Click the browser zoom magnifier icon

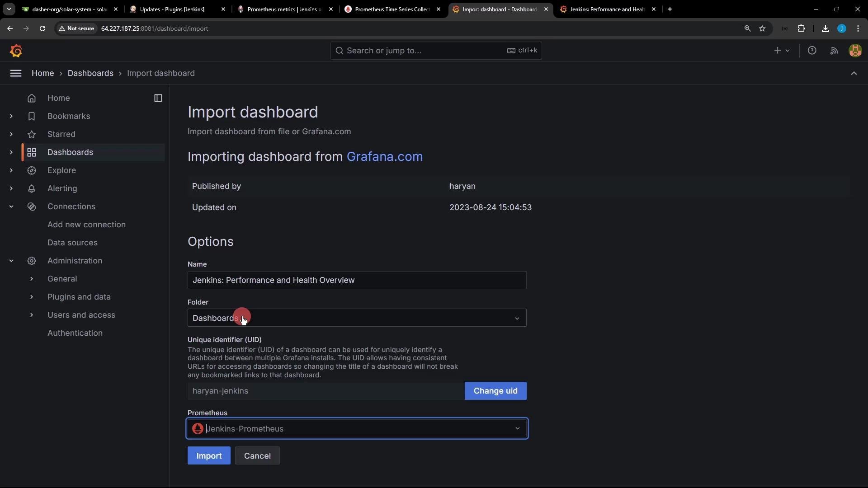747,28
